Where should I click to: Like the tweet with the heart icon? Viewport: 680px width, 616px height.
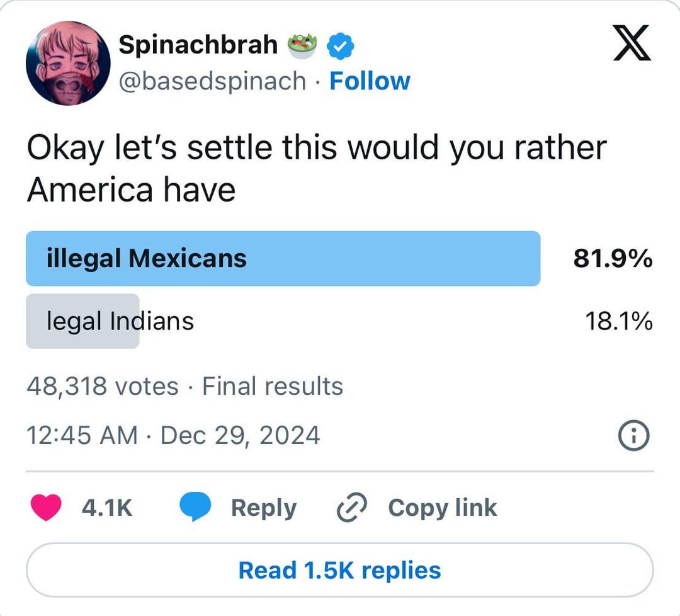click(45, 508)
